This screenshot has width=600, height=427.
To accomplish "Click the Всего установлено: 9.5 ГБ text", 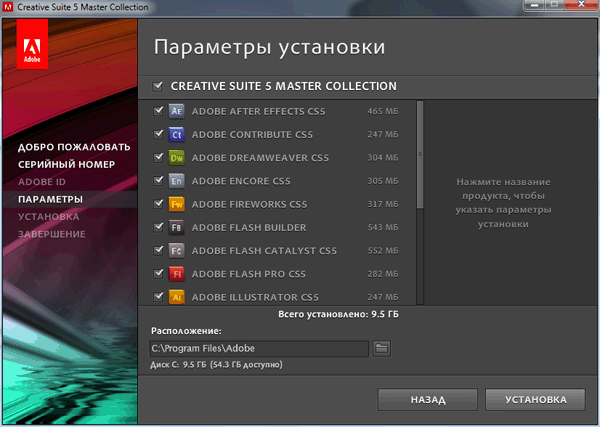I will point(338,315).
